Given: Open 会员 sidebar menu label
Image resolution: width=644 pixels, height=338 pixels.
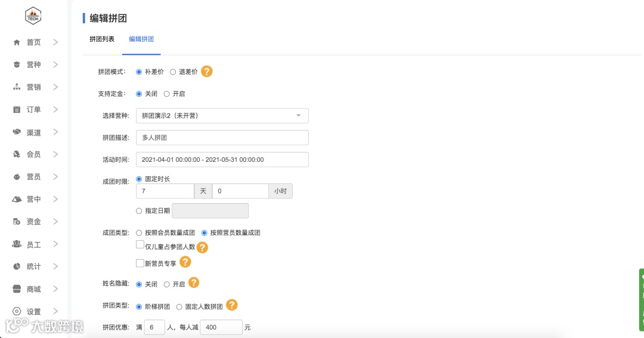Looking at the screenshot, I should (x=33, y=154).
